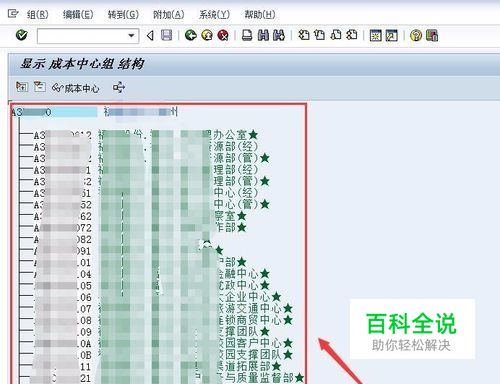The image size is (500, 384).
Task: Select tree row ending 源部(管)
Action: [x=152, y=158]
